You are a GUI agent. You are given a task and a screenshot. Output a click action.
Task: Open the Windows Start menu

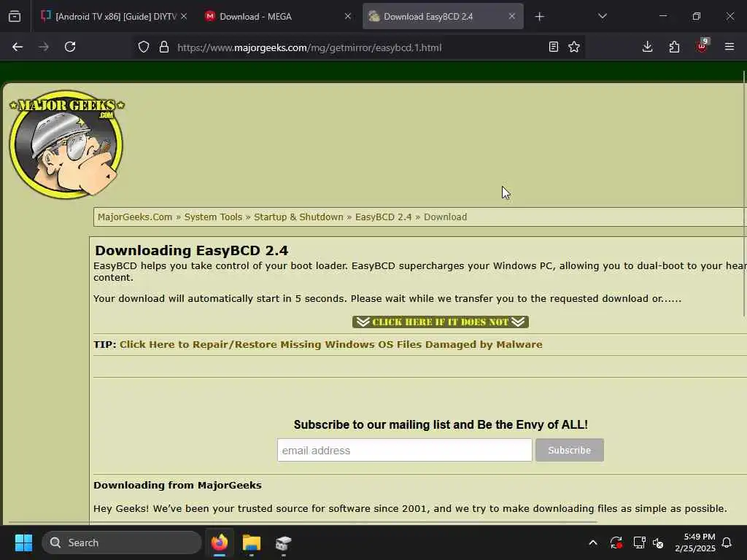pos(23,542)
